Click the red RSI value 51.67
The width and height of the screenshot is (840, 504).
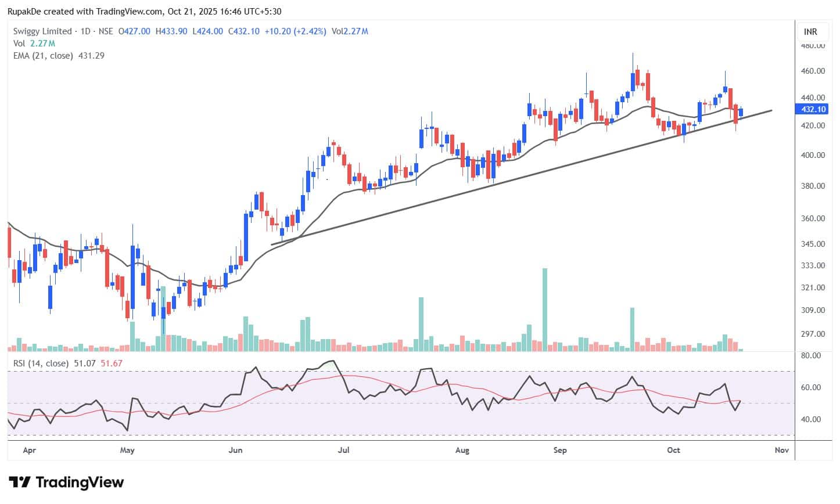click(x=112, y=363)
